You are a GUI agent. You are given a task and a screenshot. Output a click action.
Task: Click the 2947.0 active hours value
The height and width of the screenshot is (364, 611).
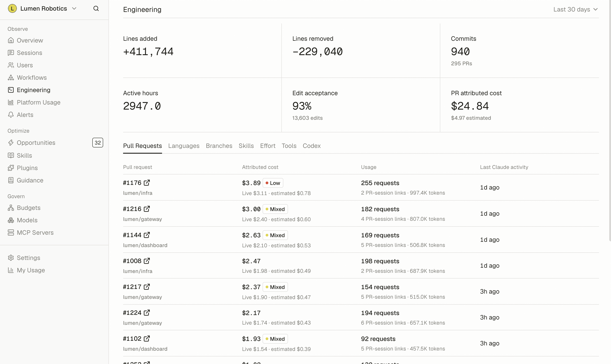click(142, 106)
